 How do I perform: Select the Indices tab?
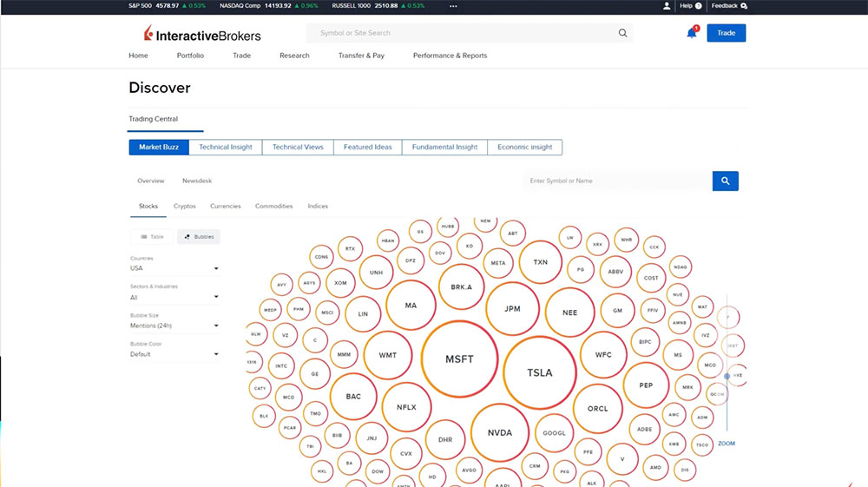(318, 206)
